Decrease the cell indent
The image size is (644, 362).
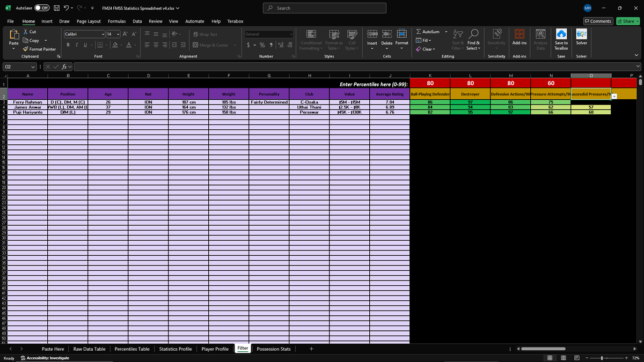pyautogui.click(x=175, y=45)
